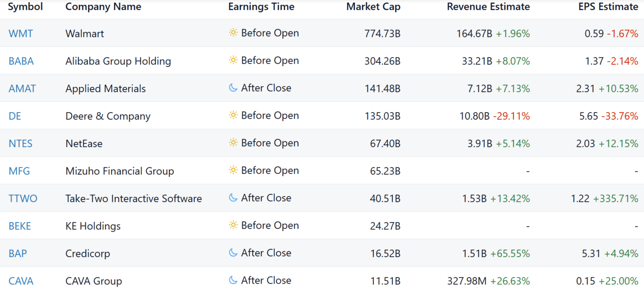
Task: Open the CAVA ticker link
Action: (21, 281)
